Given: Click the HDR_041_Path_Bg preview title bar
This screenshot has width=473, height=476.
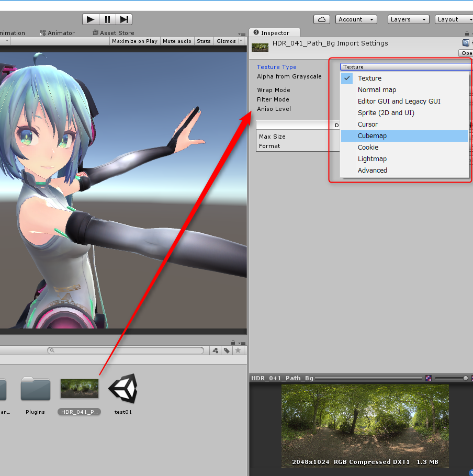Looking at the screenshot, I should coord(336,378).
